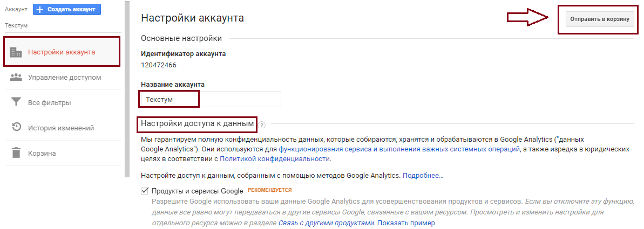This screenshot has height=229, width=644.
Task: Click the Отправить в корзину button
Action: coord(600,19)
